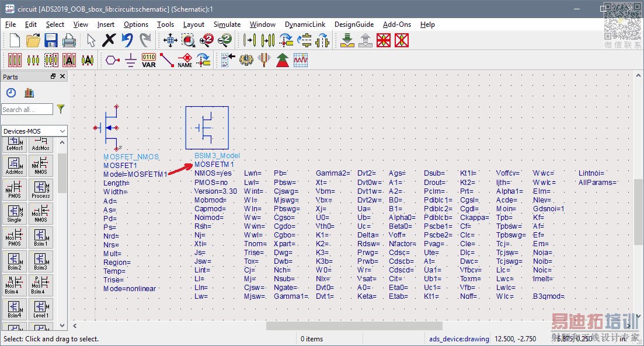Open the Insert menu
Screen dimensions: 644x346
pyautogui.click(x=106, y=25)
